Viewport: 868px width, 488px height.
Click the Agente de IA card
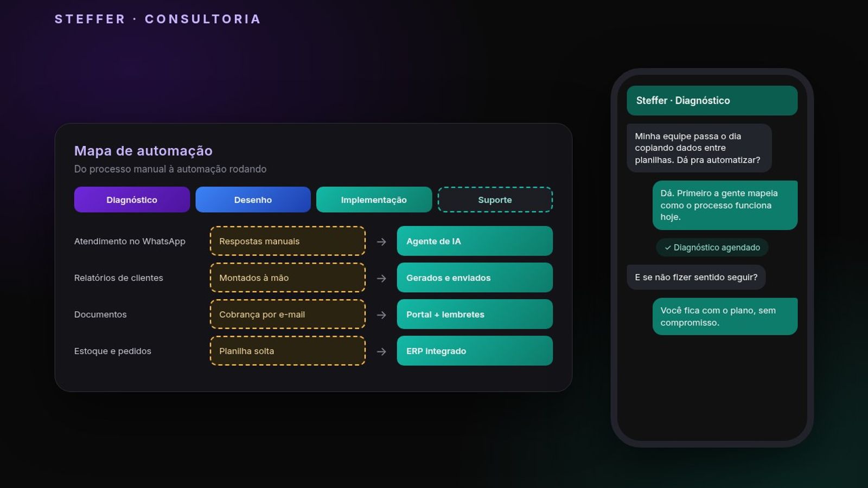(x=475, y=241)
